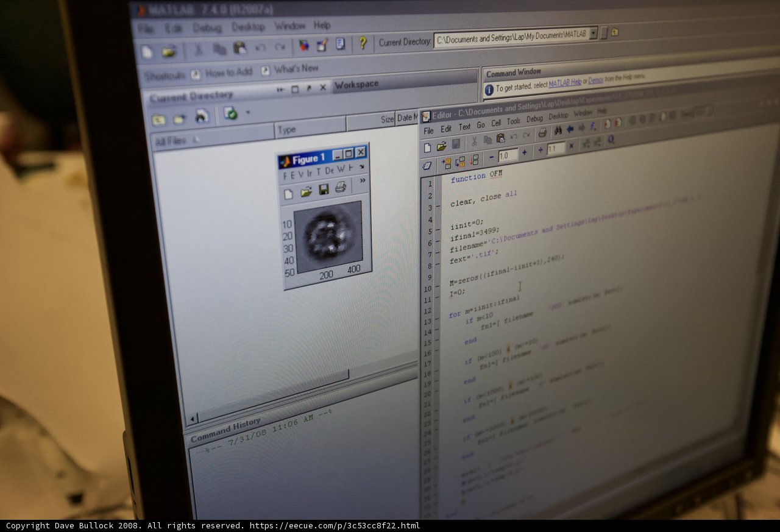Click the plus button beside the 1.0 field
This screenshot has height=532, width=780.
pyautogui.click(x=524, y=152)
